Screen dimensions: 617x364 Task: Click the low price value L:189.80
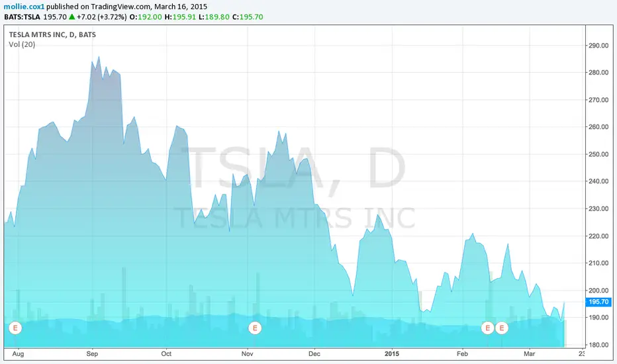(214, 17)
